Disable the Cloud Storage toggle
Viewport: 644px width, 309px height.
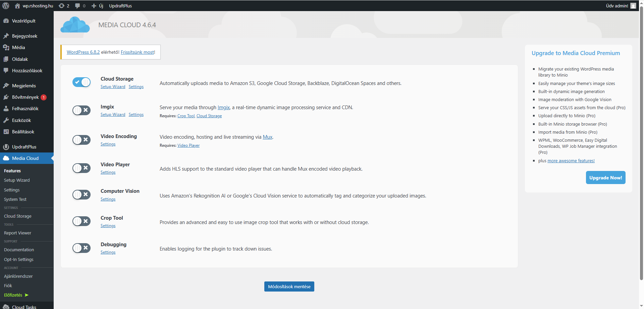[82, 82]
